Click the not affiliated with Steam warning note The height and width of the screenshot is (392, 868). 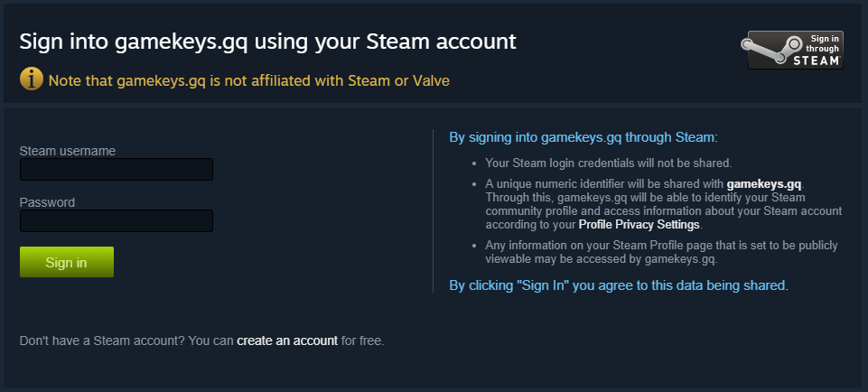249,80
